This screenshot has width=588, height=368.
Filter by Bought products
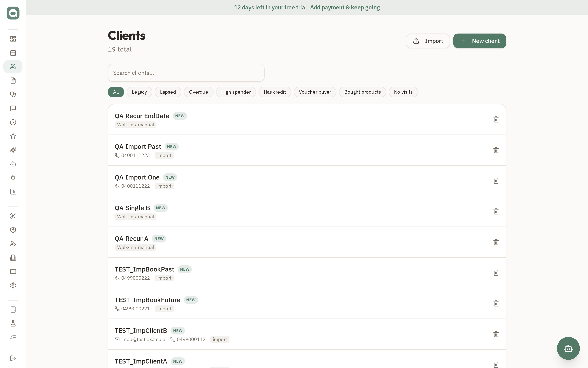[x=363, y=92]
